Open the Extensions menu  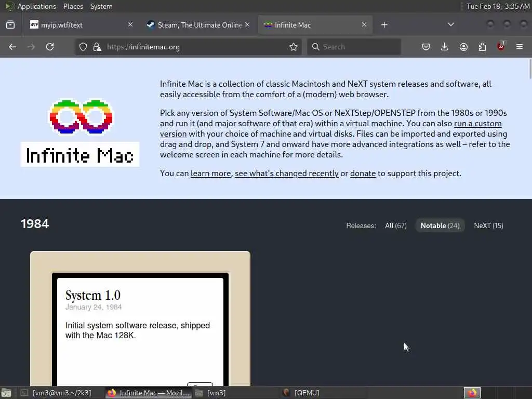pos(482,47)
